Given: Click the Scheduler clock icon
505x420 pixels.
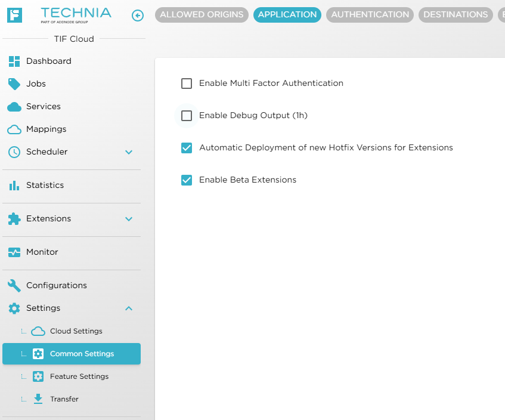Looking at the screenshot, I should (x=13, y=152).
